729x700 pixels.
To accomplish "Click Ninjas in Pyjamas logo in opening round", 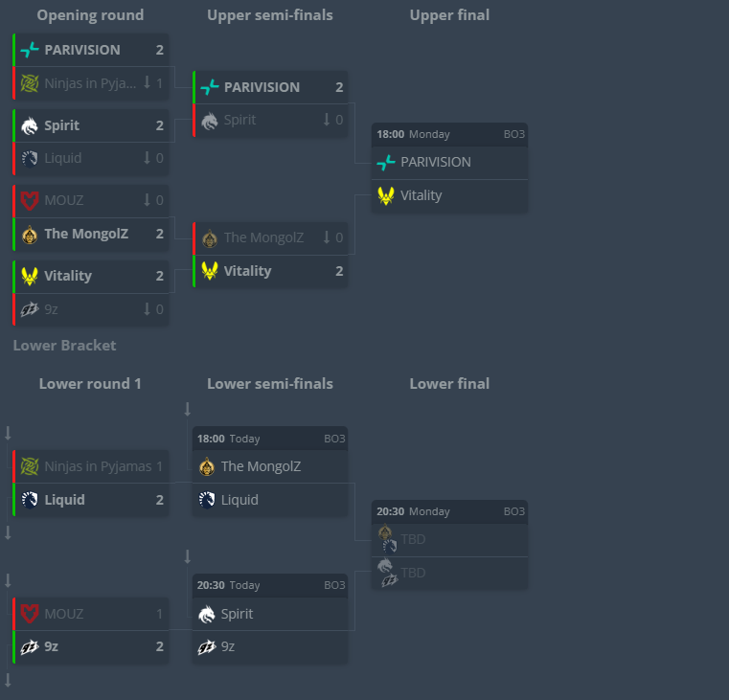I will click(x=30, y=83).
